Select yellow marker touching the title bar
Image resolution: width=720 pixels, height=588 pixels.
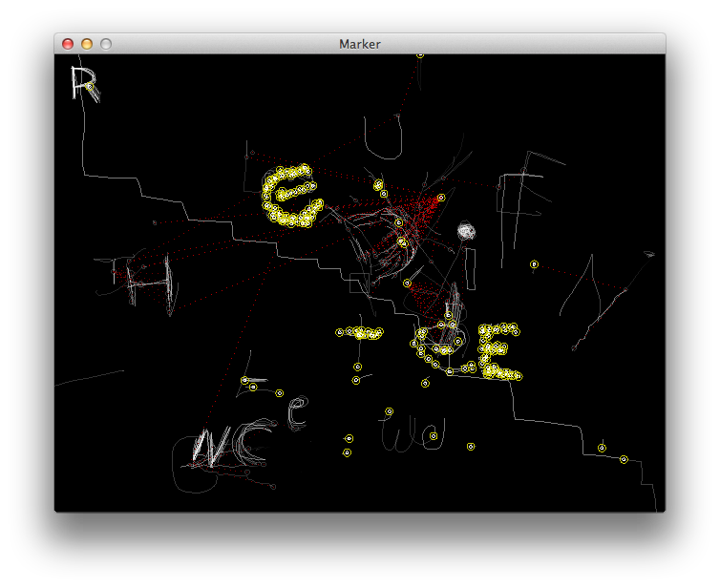[x=420, y=55]
